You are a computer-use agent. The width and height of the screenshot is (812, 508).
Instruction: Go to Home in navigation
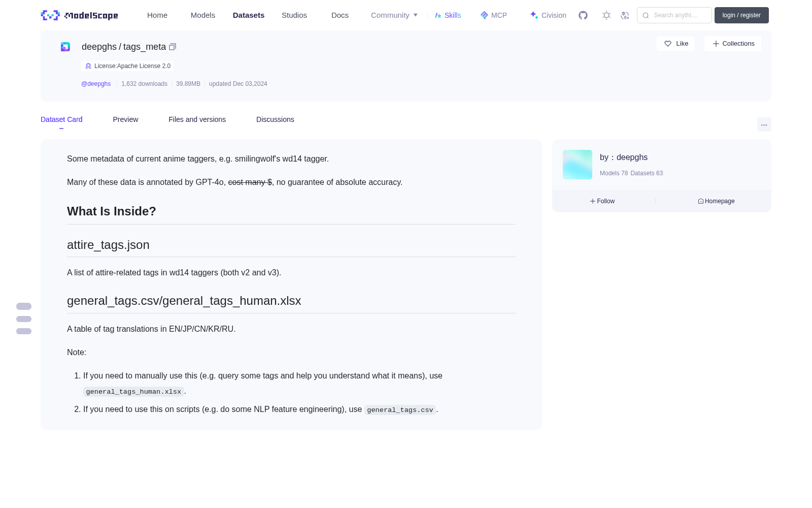157,15
